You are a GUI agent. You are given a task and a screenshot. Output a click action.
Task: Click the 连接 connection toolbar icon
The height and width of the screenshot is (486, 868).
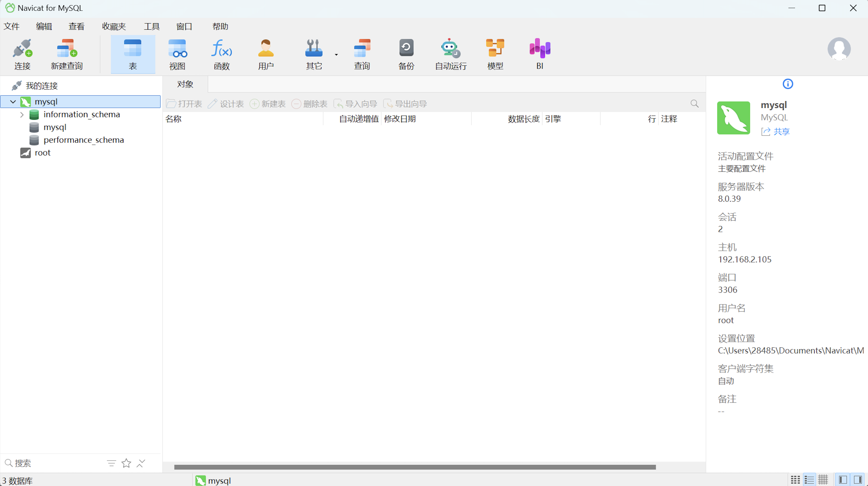[x=22, y=54]
